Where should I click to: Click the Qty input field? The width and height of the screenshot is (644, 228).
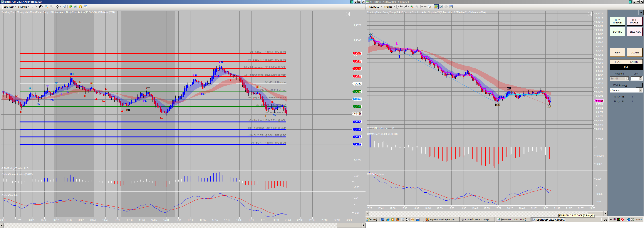tap(634, 79)
